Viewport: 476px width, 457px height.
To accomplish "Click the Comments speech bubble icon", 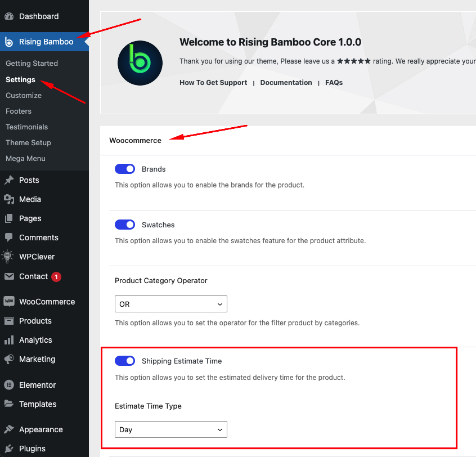I will click(x=9, y=238).
